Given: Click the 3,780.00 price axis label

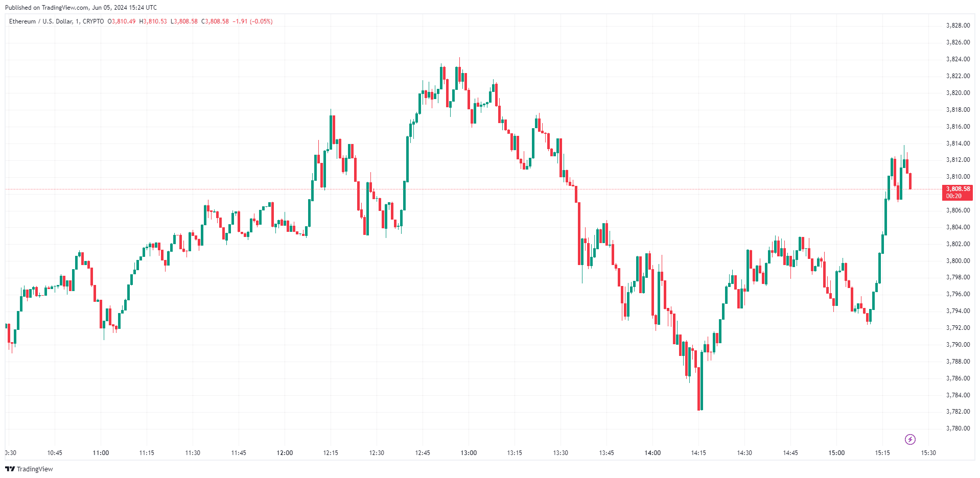Looking at the screenshot, I should coord(958,428).
